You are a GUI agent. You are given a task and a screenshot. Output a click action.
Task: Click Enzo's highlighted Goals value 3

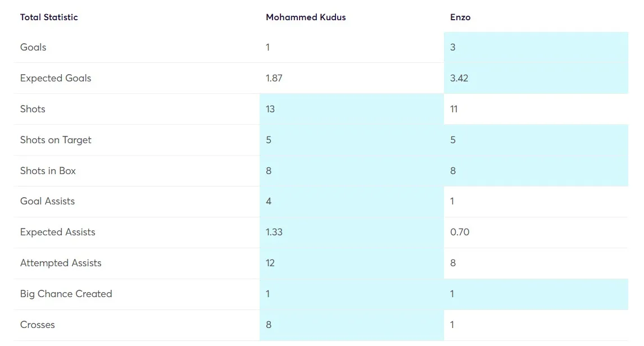453,47
